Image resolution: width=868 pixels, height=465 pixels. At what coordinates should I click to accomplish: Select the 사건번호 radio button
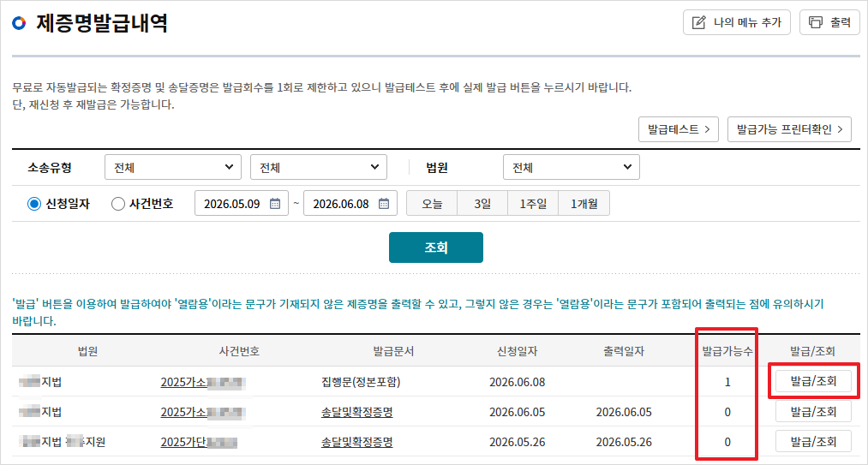pyautogui.click(x=118, y=204)
